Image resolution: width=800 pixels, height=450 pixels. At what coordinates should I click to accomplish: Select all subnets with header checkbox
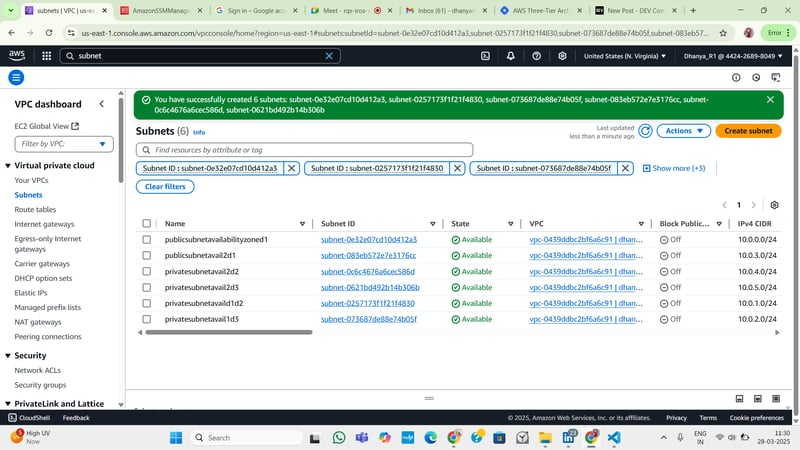click(x=146, y=223)
